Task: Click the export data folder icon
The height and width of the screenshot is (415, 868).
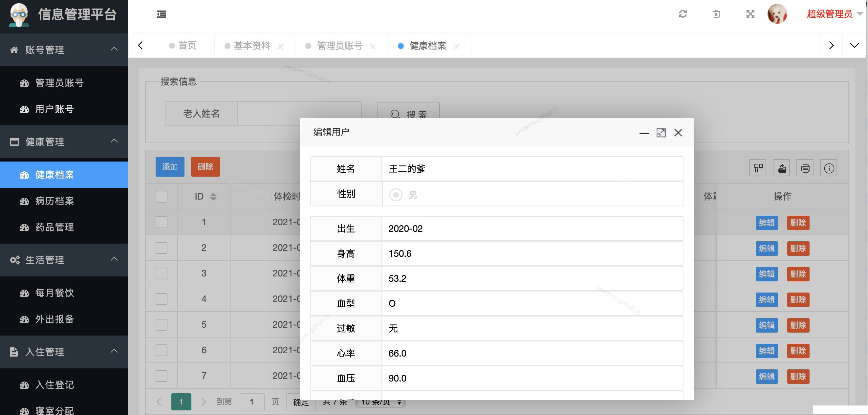Action: pos(782,167)
